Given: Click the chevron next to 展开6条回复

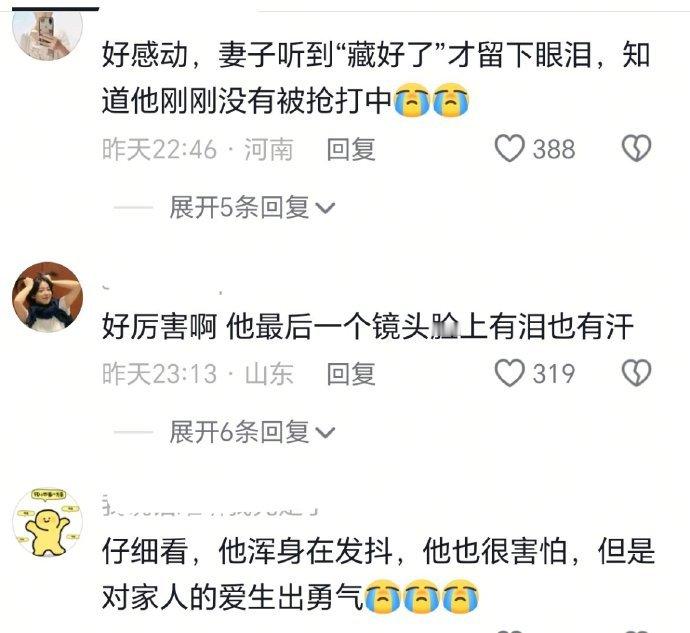Looking at the screenshot, I should coord(326,433).
